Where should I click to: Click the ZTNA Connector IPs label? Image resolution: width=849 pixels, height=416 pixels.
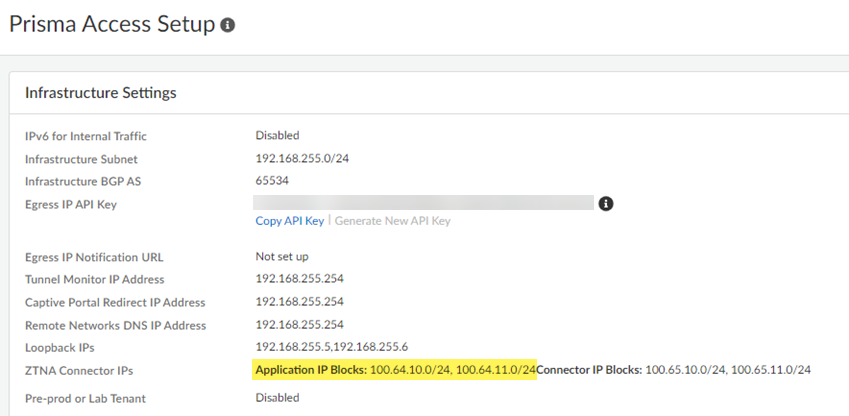(77, 371)
